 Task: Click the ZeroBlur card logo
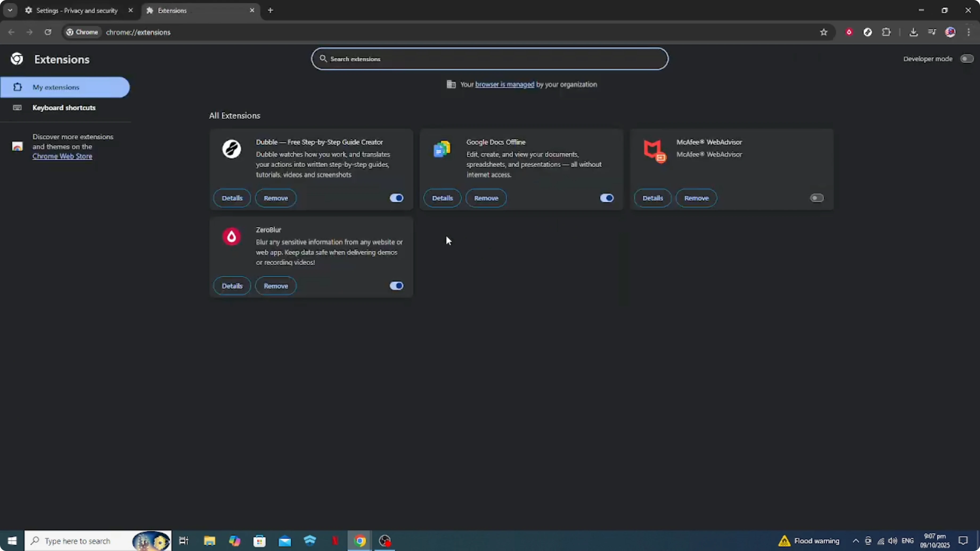pyautogui.click(x=231, y=237)
